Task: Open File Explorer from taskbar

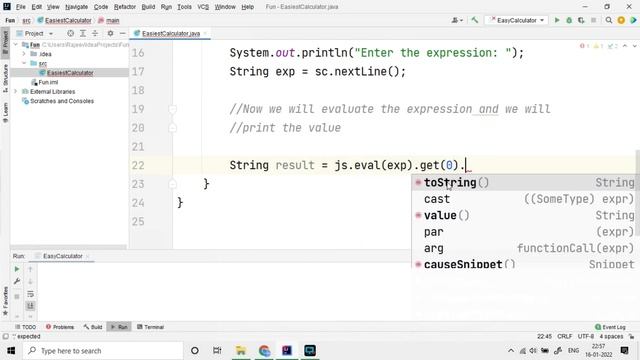Action: pyautogui.click(x=241, y=351)
